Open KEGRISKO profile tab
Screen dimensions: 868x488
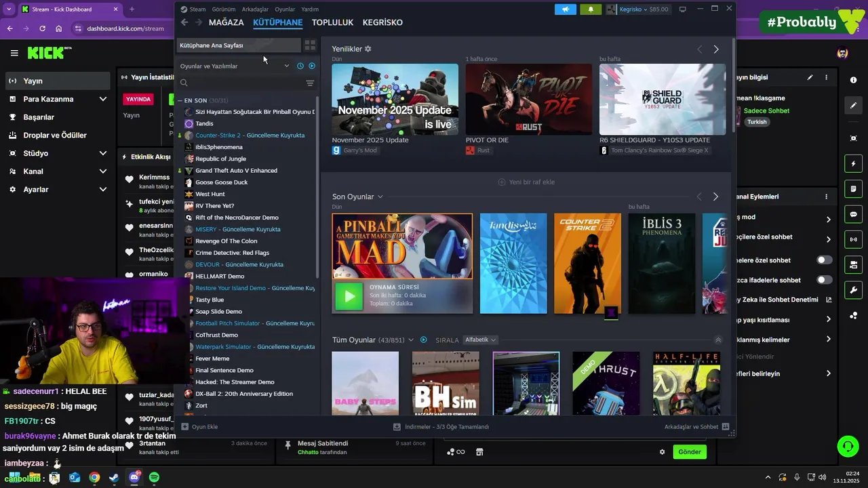[x=382, y=22]
